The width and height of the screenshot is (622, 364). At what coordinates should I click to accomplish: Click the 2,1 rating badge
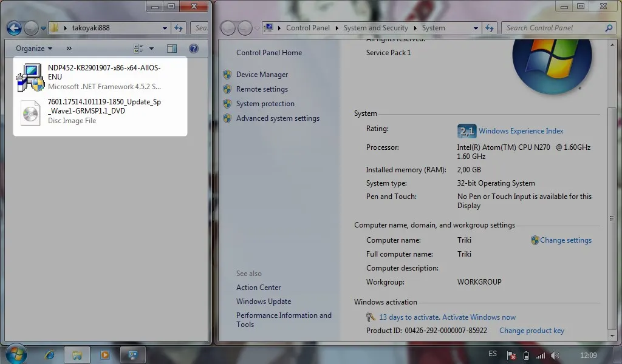pos(466,130)
